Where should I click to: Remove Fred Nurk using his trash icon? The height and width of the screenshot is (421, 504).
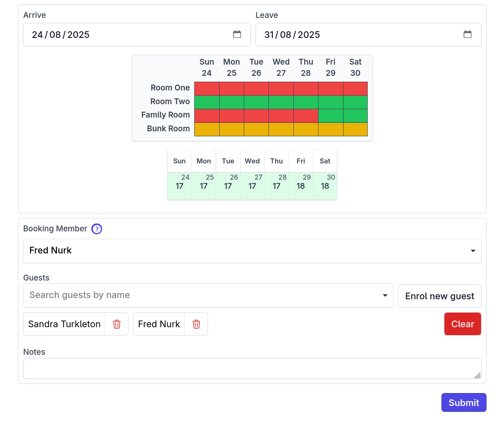[196, 324]
